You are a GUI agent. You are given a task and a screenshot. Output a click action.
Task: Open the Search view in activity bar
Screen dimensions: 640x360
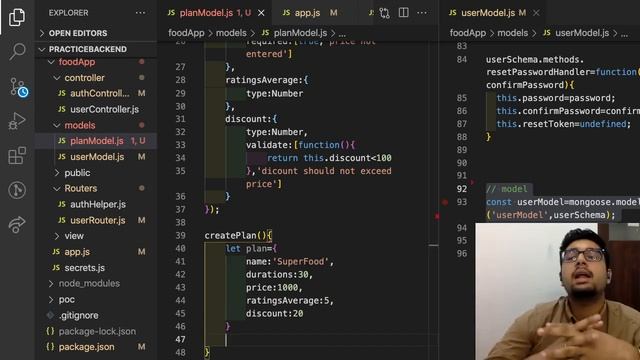17,51
